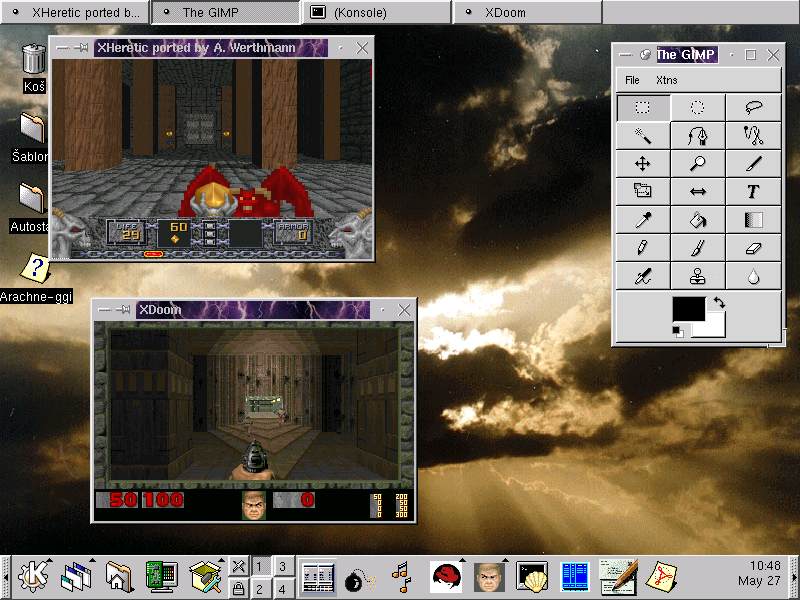Select the Intelligent Scissors tool
The image size is (800, 600).
tap(754, 136)
